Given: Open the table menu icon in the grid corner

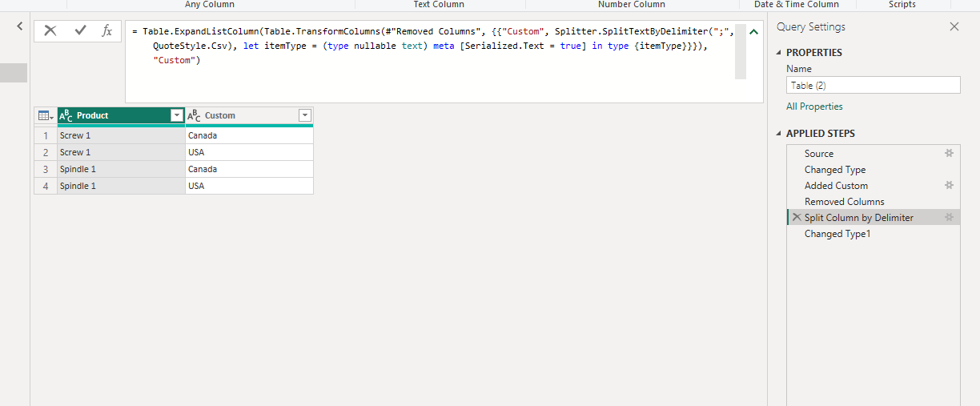Looking at the screenshot, I should tap(46, 116).
